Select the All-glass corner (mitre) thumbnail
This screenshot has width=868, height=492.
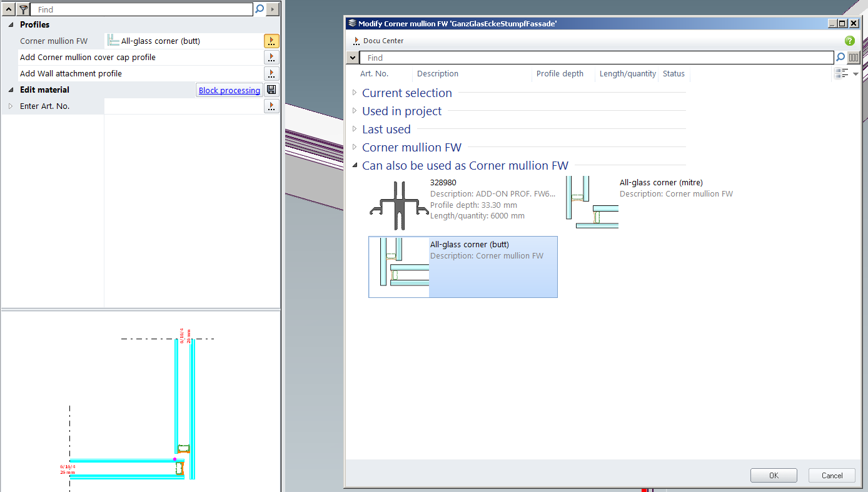pos(592,202)
